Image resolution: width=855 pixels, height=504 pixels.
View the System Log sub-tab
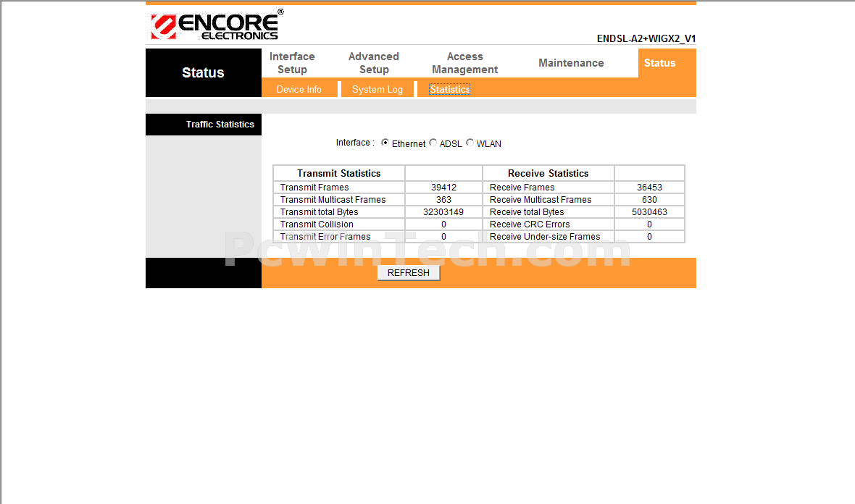[378, 89]
